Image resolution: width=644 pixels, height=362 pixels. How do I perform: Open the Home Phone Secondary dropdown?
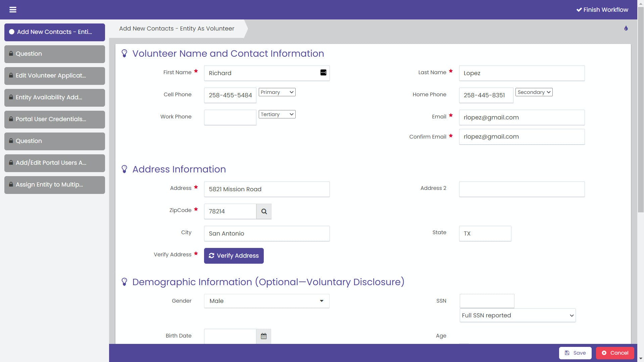[534, 92]
